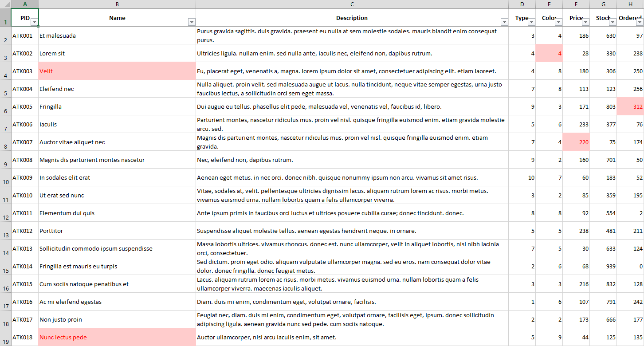Open the Description column filter dropdown

point(504,22)
